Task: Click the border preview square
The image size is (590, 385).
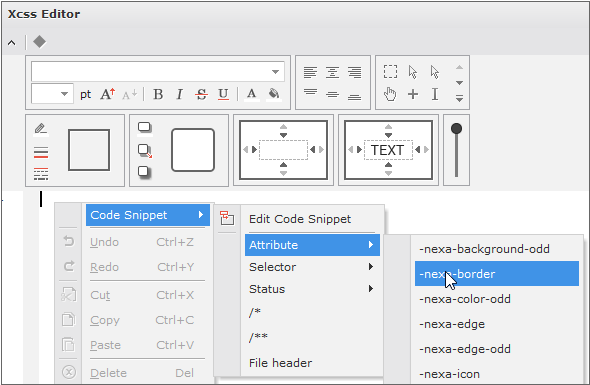Action: pos(89,150)
